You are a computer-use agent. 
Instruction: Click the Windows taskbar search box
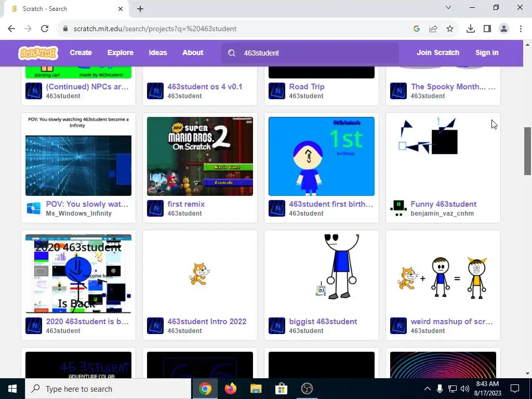(x=108, y=389)
